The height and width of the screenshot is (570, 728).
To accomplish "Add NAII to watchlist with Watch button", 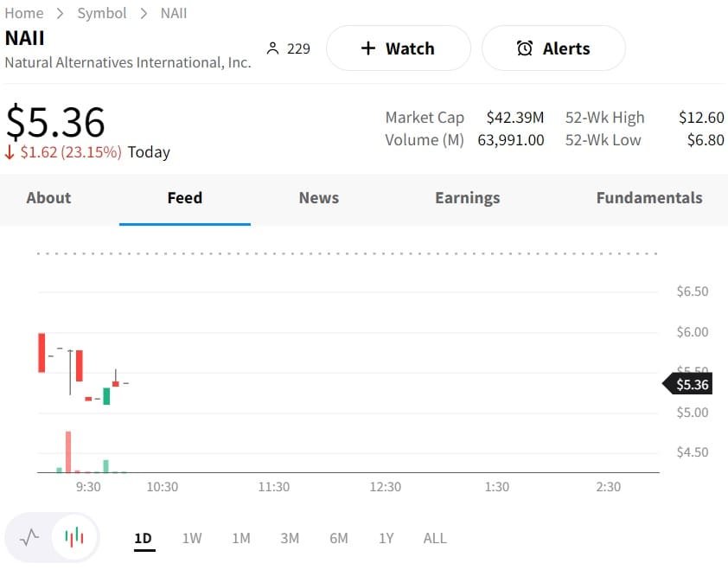I will [398, 48].
